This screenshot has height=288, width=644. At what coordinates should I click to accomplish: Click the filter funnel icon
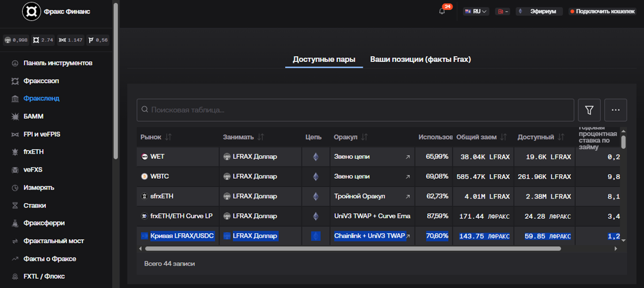click(589, 110)
